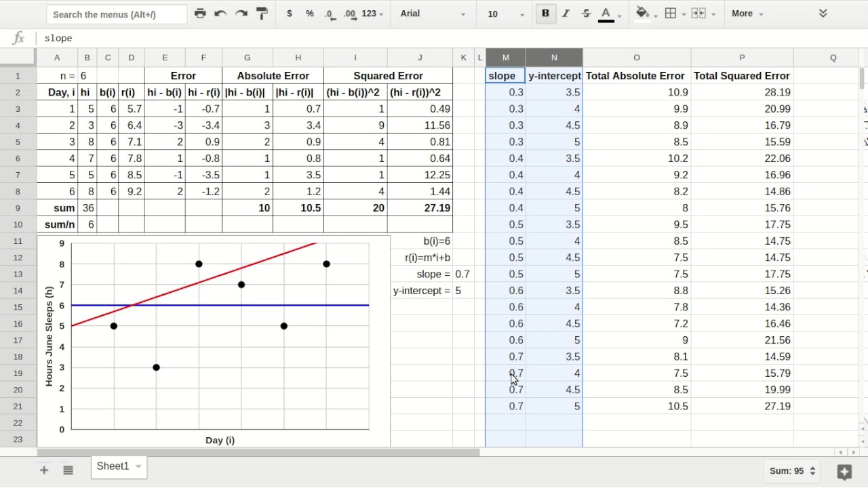Click the Day (i) axis title
This screenshot has width=868, height=488.
[x=220, y=440]
